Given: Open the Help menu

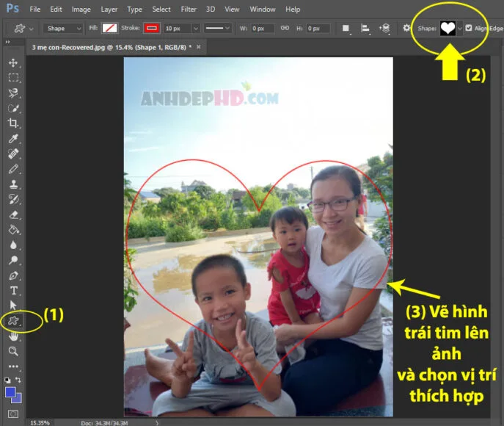Looking at the screenshot, I should pyautogui.click(x=293, y=10).
